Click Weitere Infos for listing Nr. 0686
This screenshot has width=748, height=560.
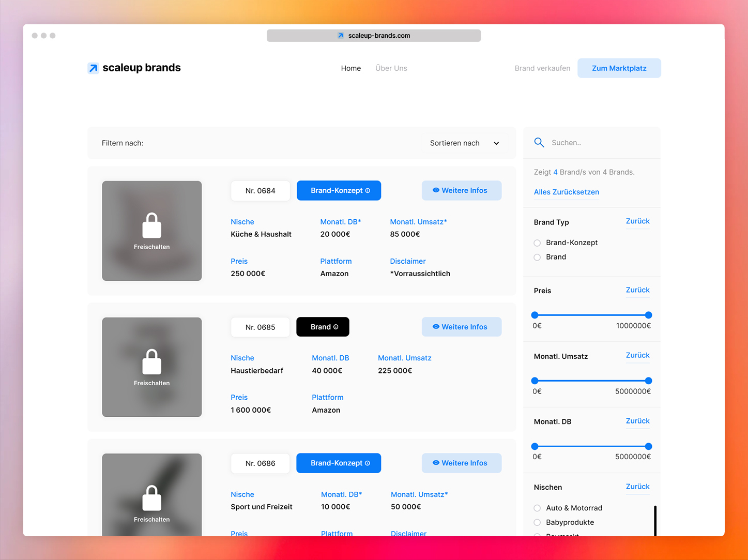click(x=462, y=463)
